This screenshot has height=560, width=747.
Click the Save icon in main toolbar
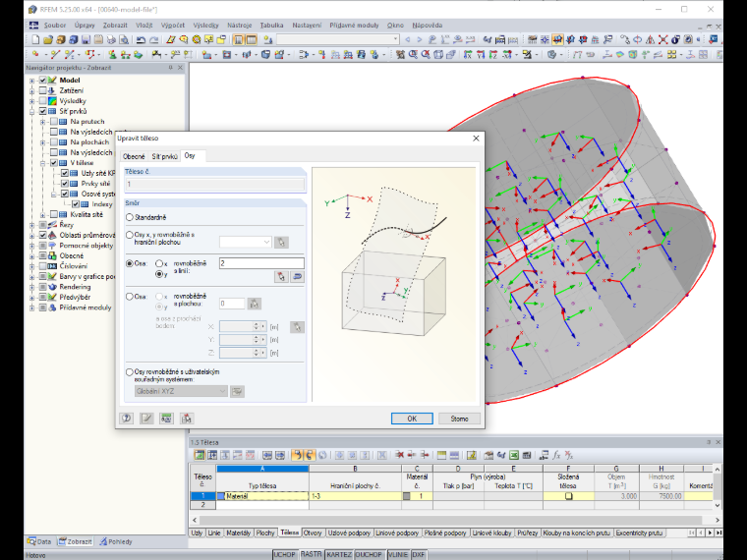pos(86,39)
